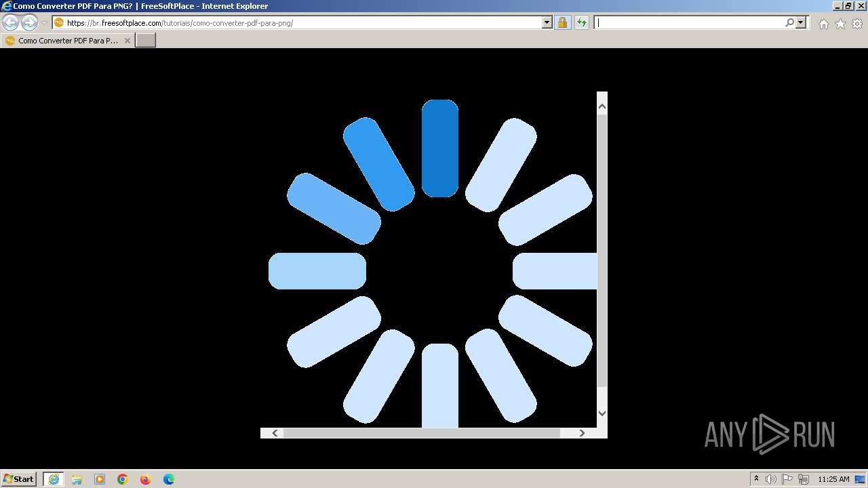Show hidden system tray icons
868x488 pixels.
756,479
